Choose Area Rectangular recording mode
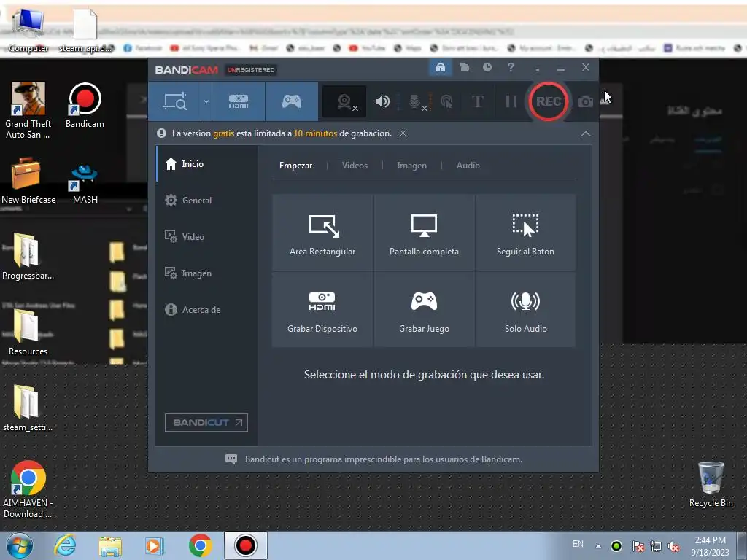This screenshot has height=560, width=747. pos(322,233)
